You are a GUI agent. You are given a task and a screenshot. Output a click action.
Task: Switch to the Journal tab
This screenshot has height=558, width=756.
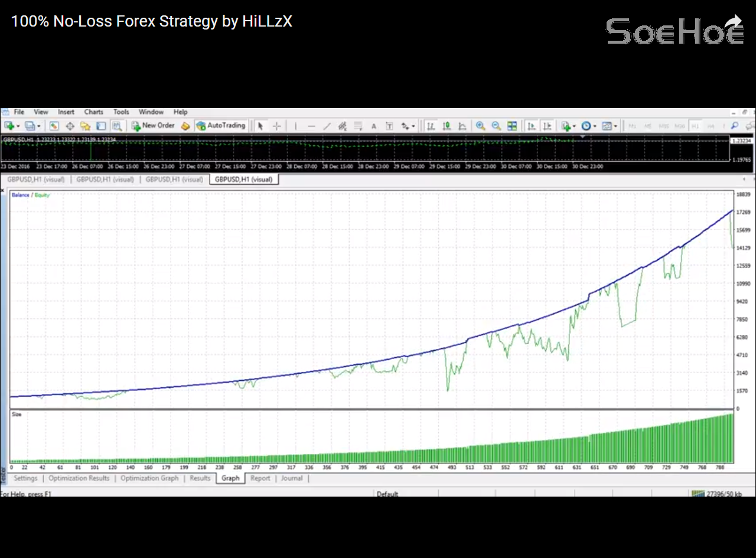click(x=292, y=478)
